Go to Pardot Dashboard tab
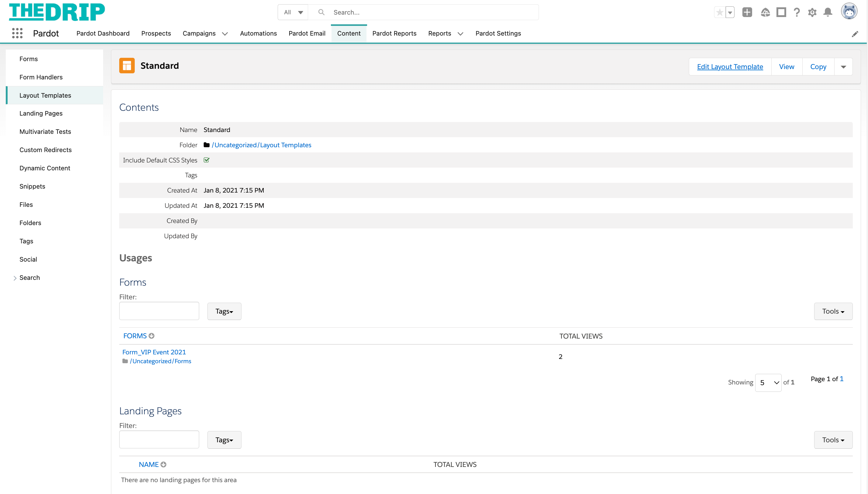The width and height of the screenshot is (868, 494). click(x=103, y=33)
